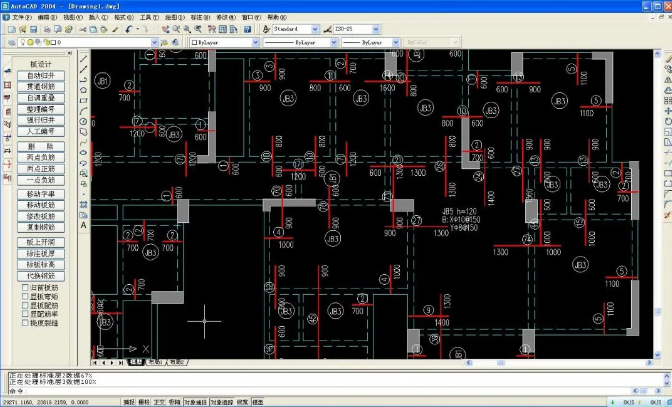Click the 两点负筋 button
672x407 pixels.
[41, 158]
